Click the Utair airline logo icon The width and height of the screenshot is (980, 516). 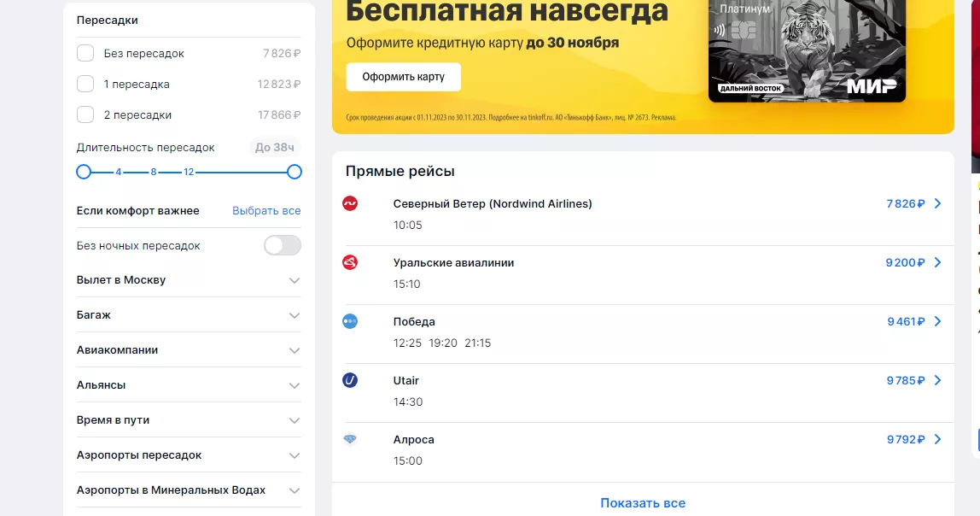[350, 380]
